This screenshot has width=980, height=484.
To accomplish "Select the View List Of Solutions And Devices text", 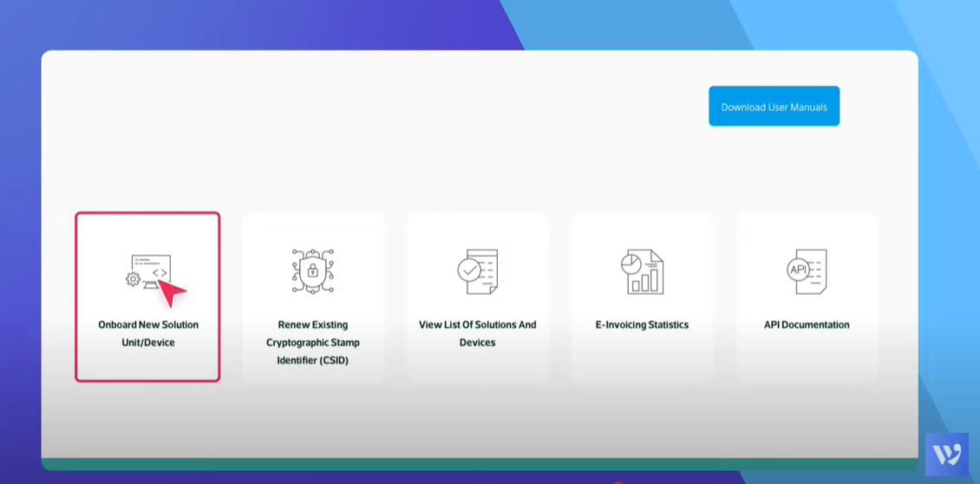I will (x=478, y=333).
